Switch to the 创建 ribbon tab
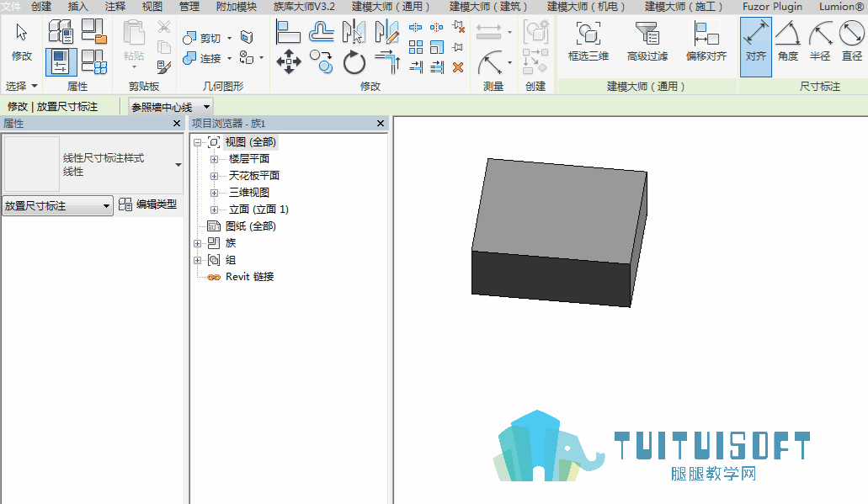This screenshot has height=504, width=868. click(x=41, y=7)
